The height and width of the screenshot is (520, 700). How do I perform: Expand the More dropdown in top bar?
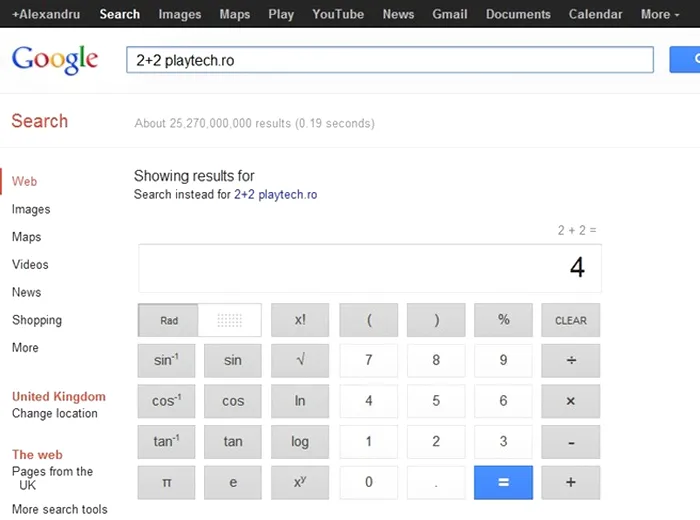pos(660,14)
